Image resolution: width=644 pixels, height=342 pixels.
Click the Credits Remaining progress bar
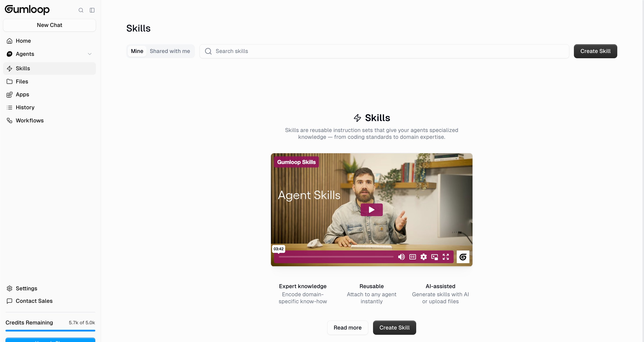pos(50,331)
